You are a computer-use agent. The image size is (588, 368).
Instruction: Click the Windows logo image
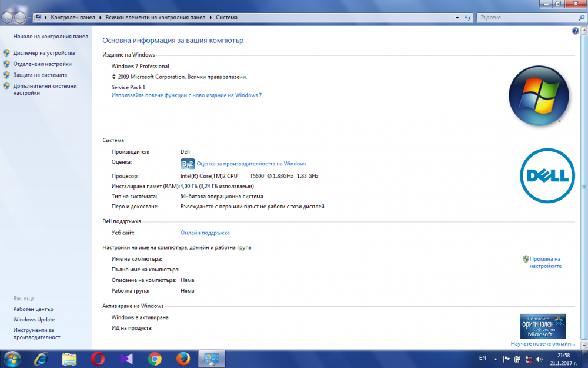click(x=539, y=96)
